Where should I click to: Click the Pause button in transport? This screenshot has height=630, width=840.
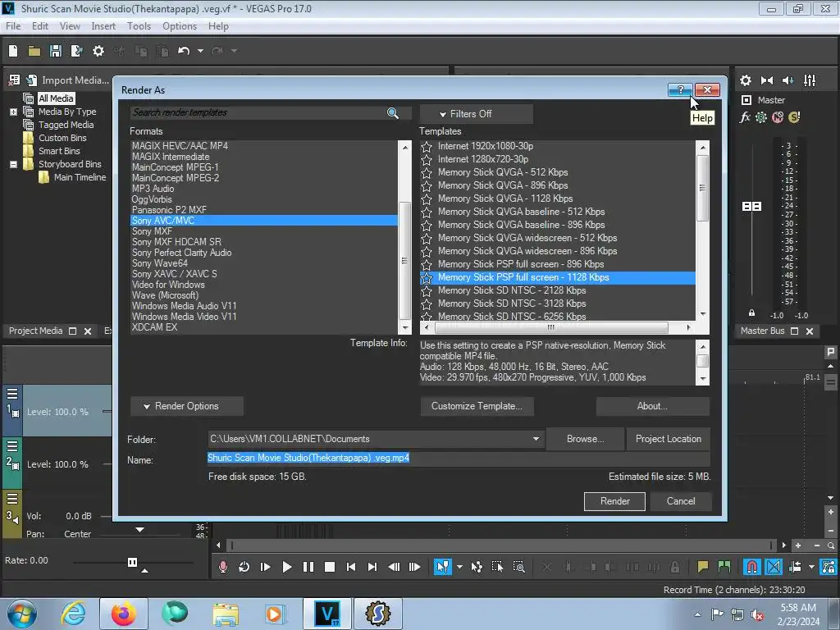click(x=308, y=567)
